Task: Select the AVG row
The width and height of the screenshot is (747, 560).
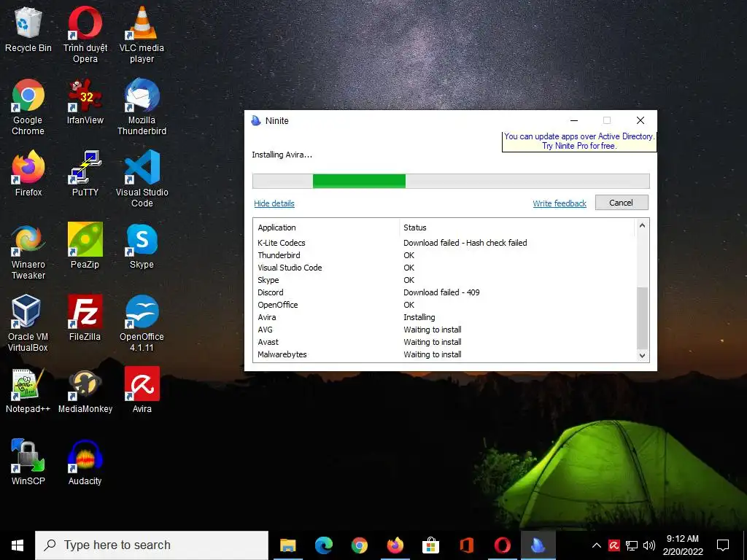Action: click(x=445, y=330)
